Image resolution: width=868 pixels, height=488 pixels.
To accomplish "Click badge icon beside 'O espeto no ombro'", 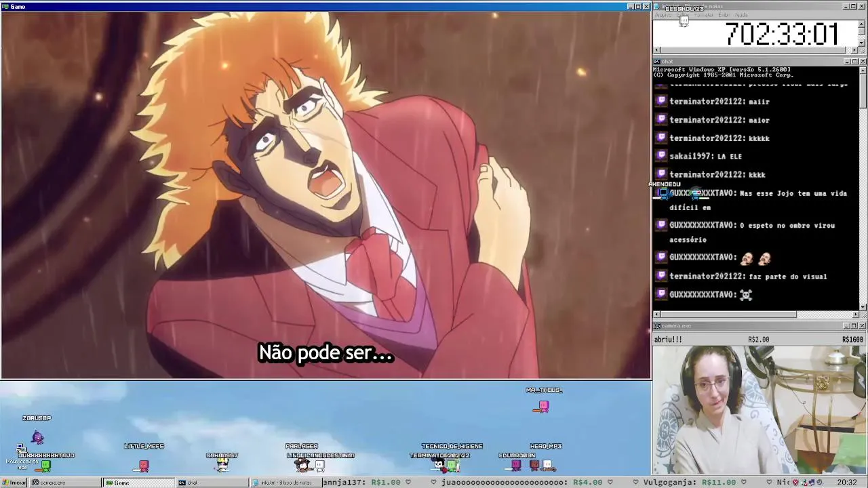I will click(661, 225).
